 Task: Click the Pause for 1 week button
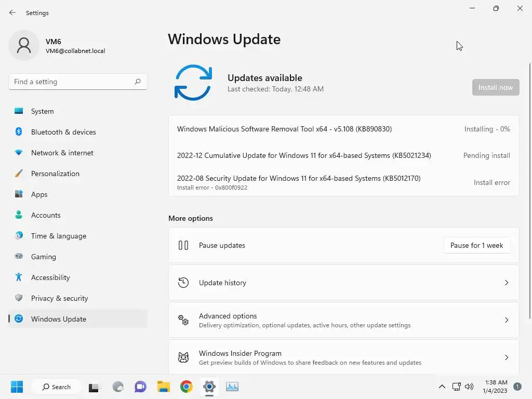coord(476,245)
